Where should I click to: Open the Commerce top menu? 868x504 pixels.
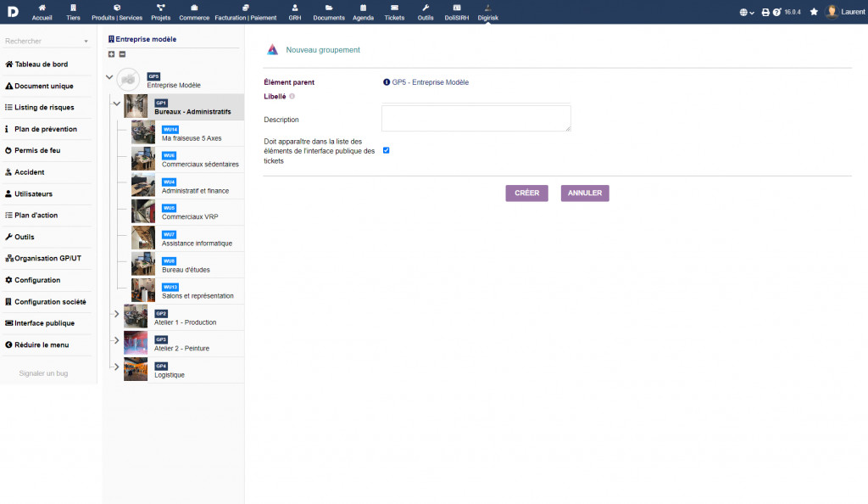click(194, 12)
